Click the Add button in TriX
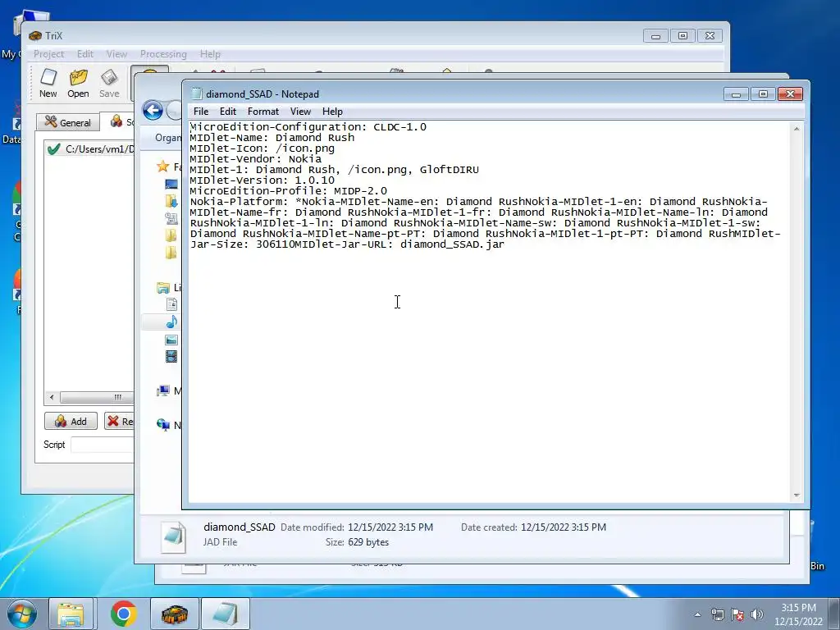 click(71, 421)
